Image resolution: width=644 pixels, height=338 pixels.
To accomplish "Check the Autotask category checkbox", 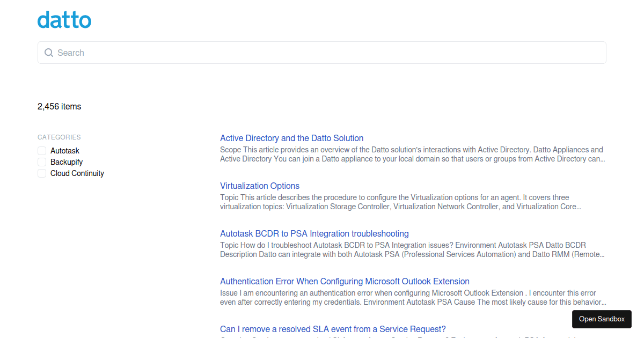I will [x=41, y=151].
